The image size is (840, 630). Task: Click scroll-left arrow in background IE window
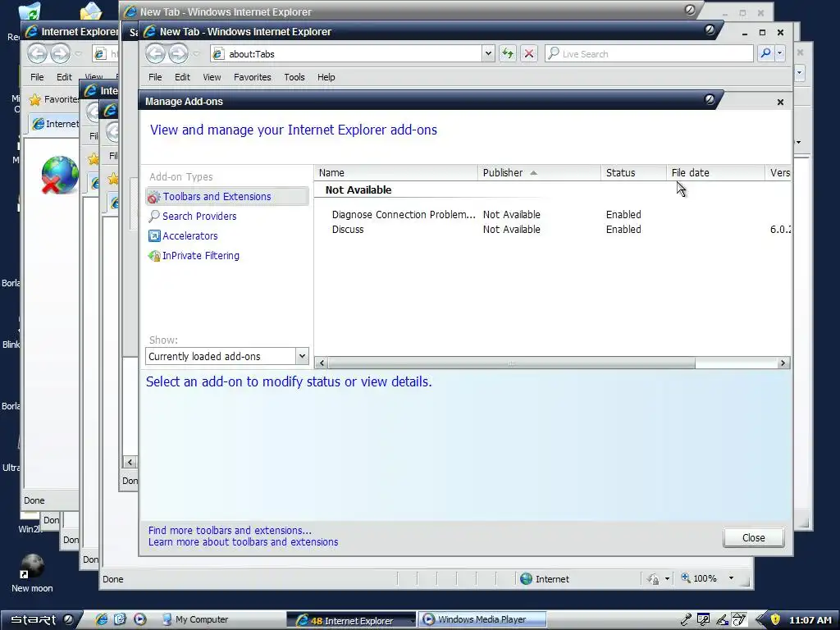pos(130,462)
